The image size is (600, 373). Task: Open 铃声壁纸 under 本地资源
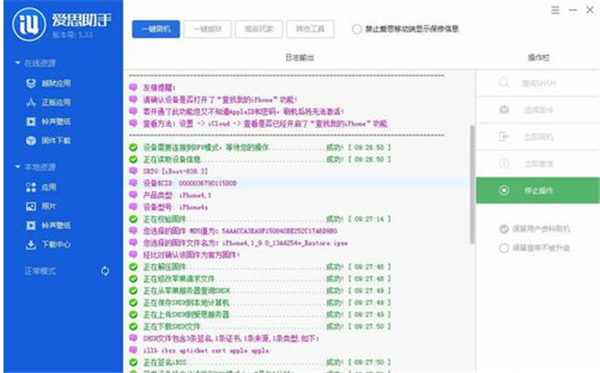coord(48,225)
